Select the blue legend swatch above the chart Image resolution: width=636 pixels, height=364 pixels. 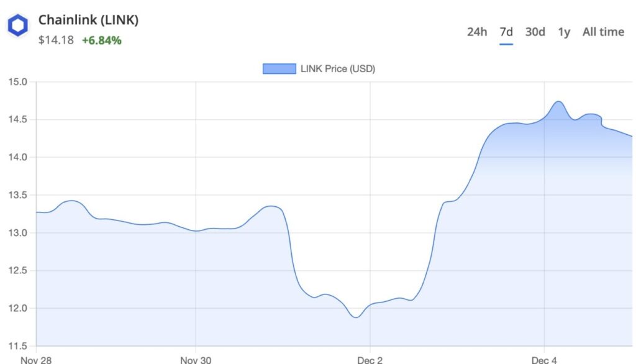pos(279,68)
